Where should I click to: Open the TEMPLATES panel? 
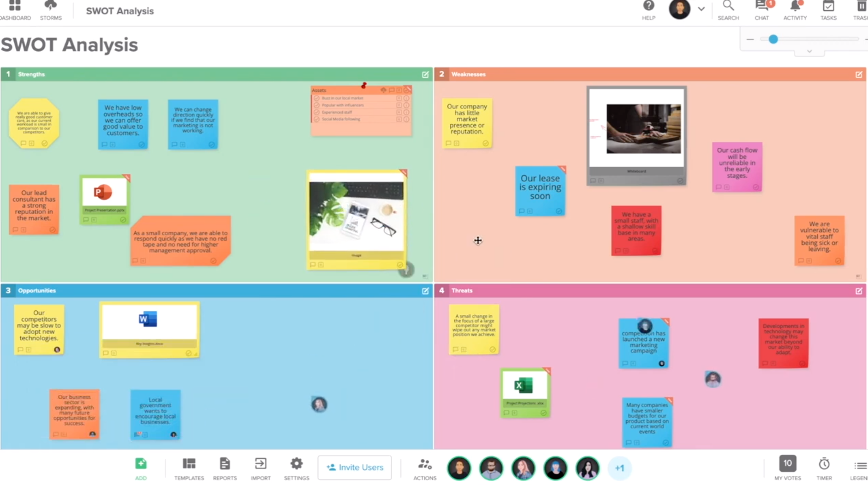(x=189, y=468)
